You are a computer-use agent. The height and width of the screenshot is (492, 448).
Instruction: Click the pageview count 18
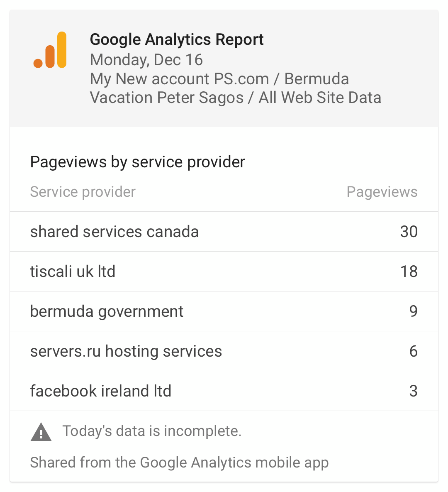[409, 272]
